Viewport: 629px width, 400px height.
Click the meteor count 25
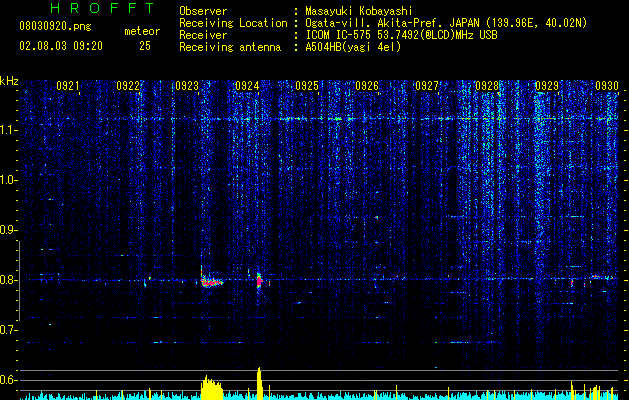(145, 46)
